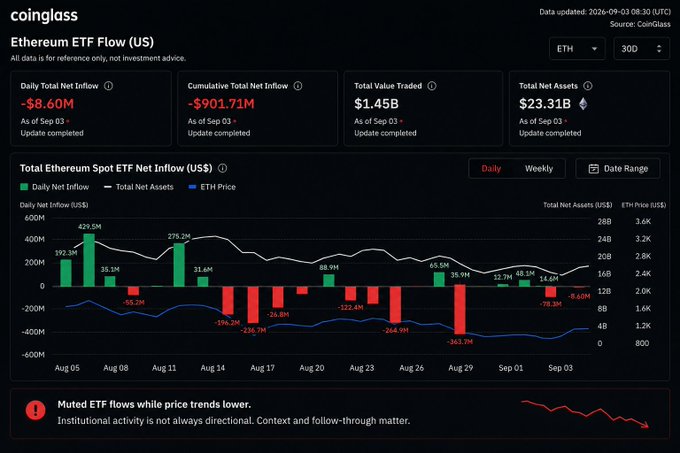This screenshot has height=453, width=680.
Task: Switch chart to Daily view
Action: 491,169
